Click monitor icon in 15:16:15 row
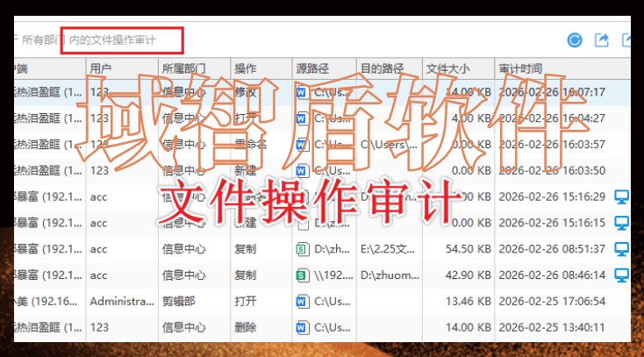Screen dimensions: 644x357 tap(622, 223)
